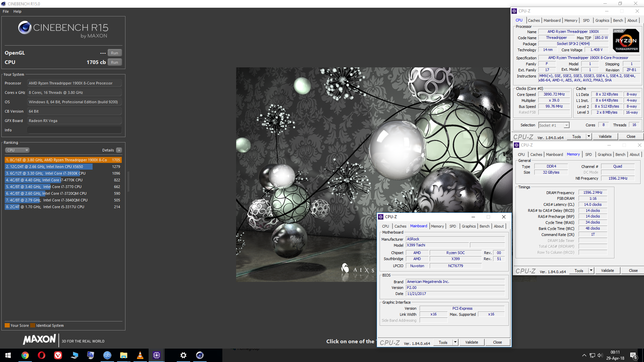Viewport: 644px width, 362px height.
Task: Open the system information monitor taskbar icon
Action: coord(91,355)
